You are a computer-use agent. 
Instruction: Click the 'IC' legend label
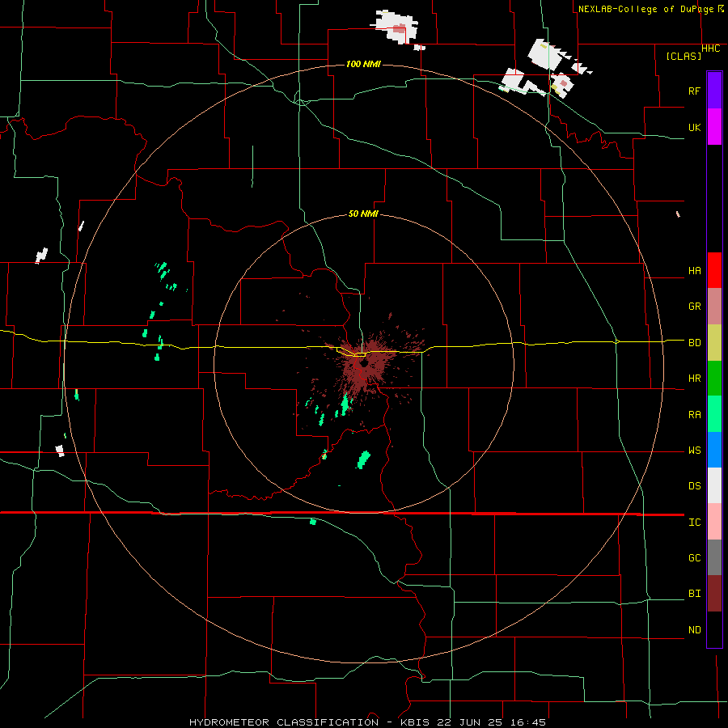tap(694, 522)
